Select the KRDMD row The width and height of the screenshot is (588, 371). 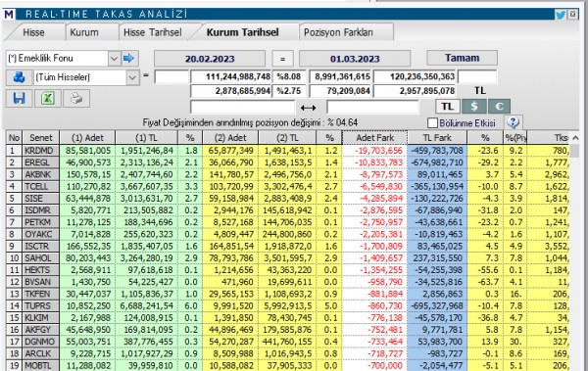(x=287, y=151)
